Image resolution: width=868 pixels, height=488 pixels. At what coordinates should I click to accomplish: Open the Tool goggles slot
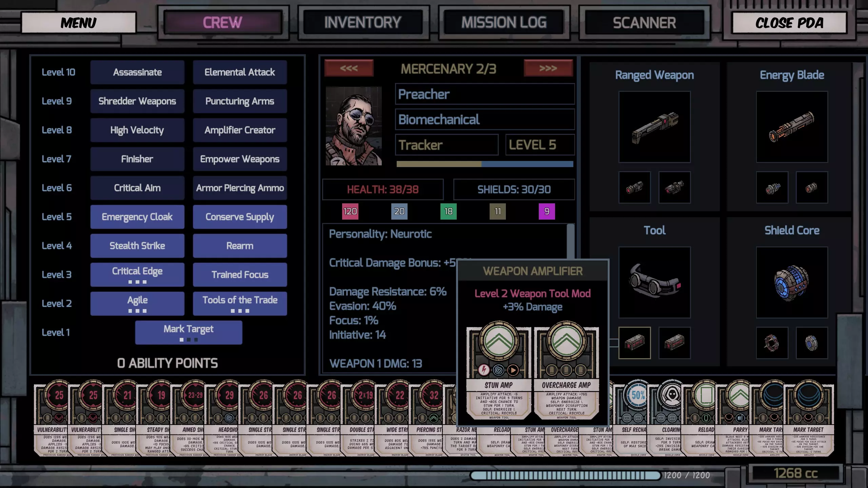tap(654, 282)
